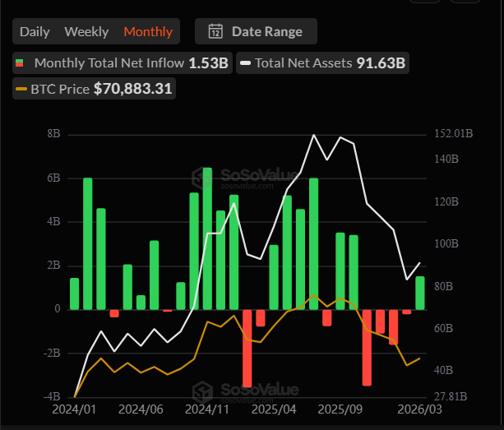Click the 1.53B net inflow value

click(x=208, y=63)
